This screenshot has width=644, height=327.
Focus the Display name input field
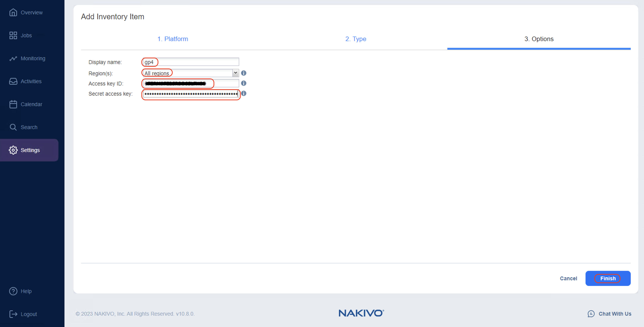click(191, 62)
